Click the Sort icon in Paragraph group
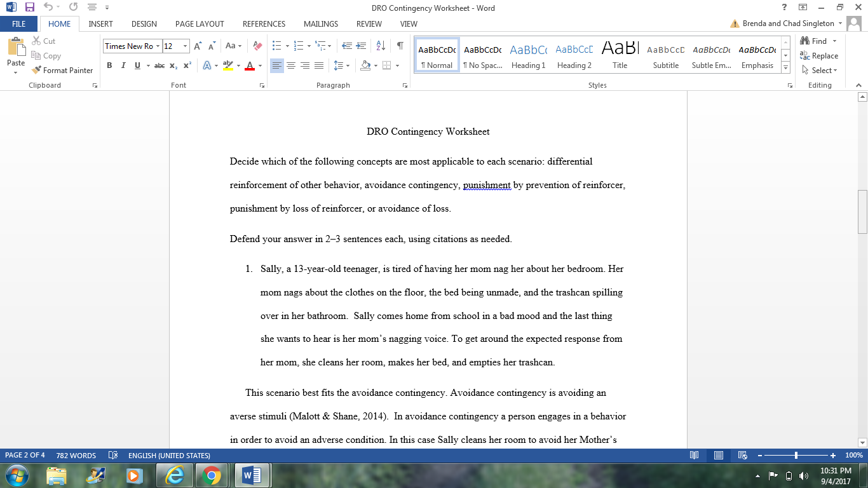This screenshot has width=868, height=488. 380,46
